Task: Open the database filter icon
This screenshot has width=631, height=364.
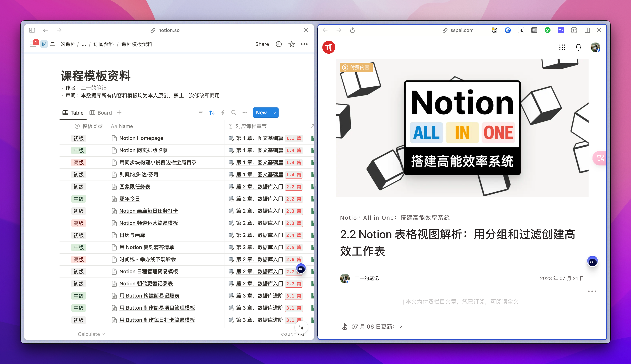Action: (x=201, y=113)
